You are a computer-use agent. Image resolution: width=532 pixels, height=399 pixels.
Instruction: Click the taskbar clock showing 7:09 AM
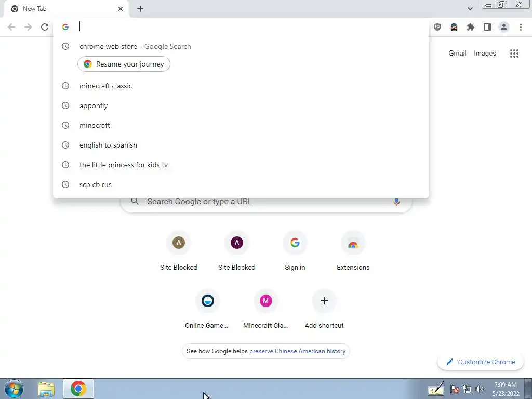point(506,389)
